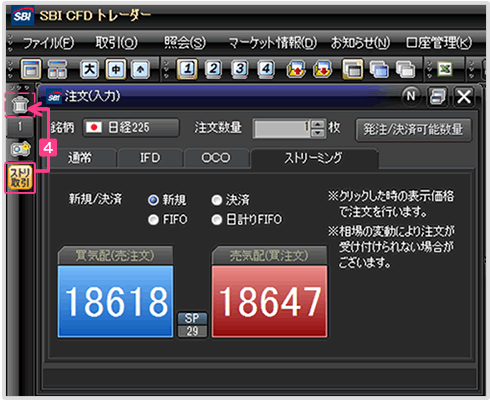This screenshot has height=400, width=490.
Task: Click the red 18647 buy order price panel
Action: (269, 301)
